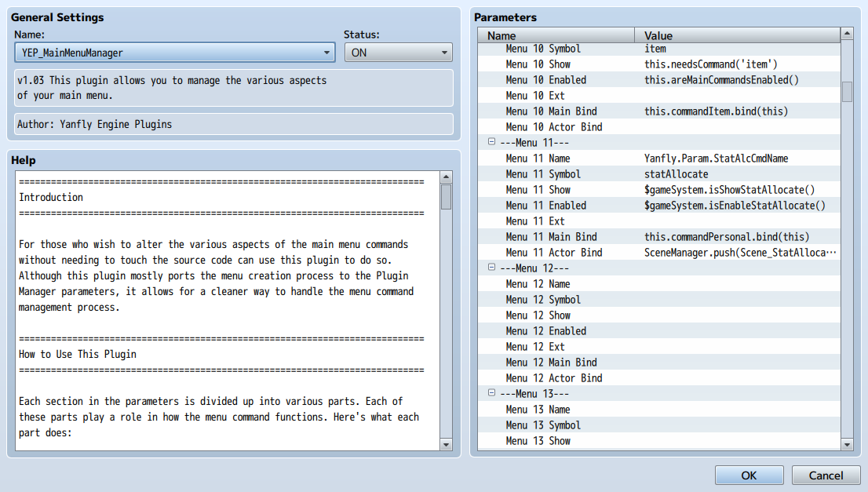This screenshot has height=492, width=868.
Task: Select the Menu 11 Actor Bind row
Action: 658,253
